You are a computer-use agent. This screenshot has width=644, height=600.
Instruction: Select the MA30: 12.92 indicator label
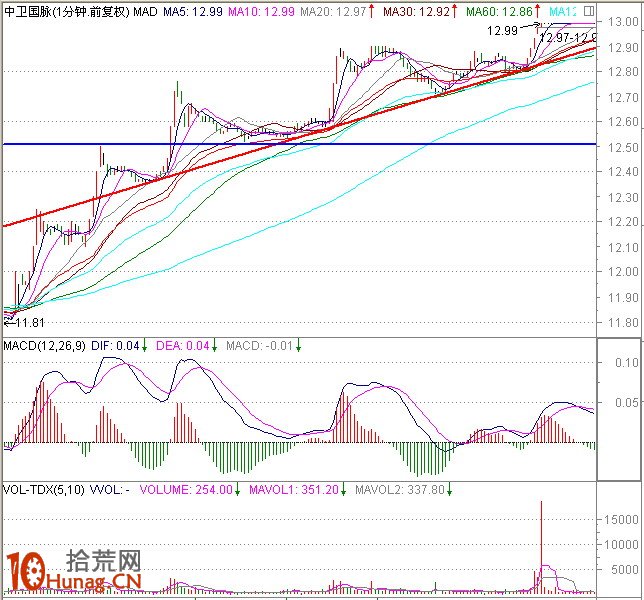click(416, 12)
